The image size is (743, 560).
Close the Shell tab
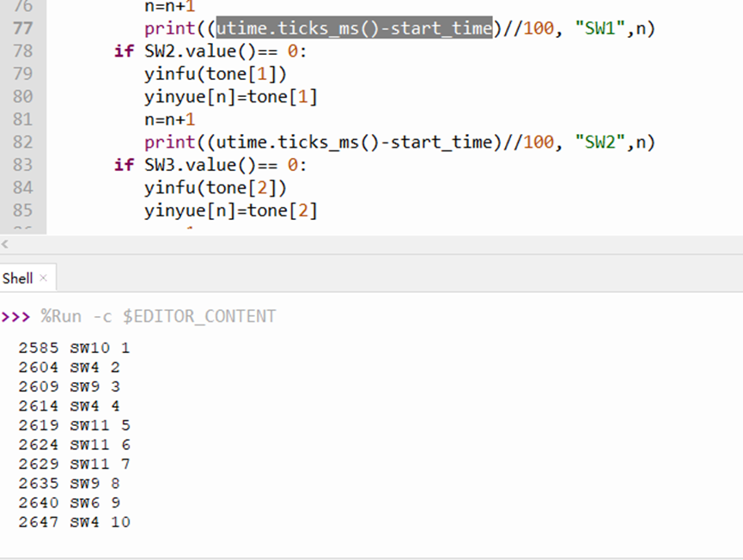tap(43, 278)
